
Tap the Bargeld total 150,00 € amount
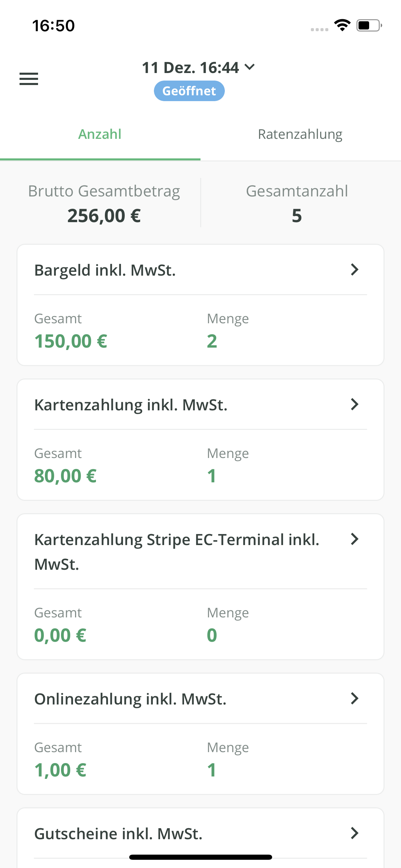71,341
